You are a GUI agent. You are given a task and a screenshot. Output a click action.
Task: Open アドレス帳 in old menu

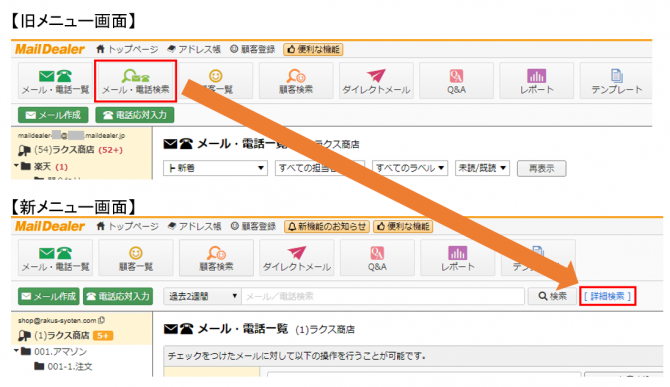(194, 50)
